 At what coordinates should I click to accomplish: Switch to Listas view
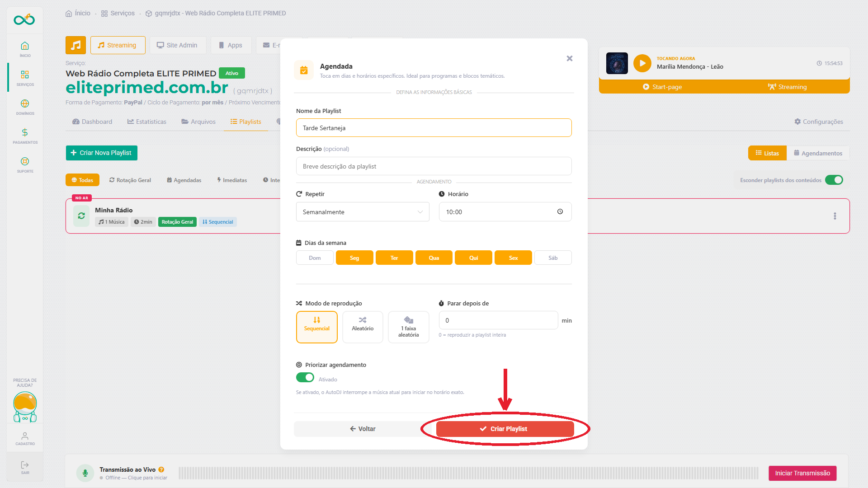tap(767, 153)
